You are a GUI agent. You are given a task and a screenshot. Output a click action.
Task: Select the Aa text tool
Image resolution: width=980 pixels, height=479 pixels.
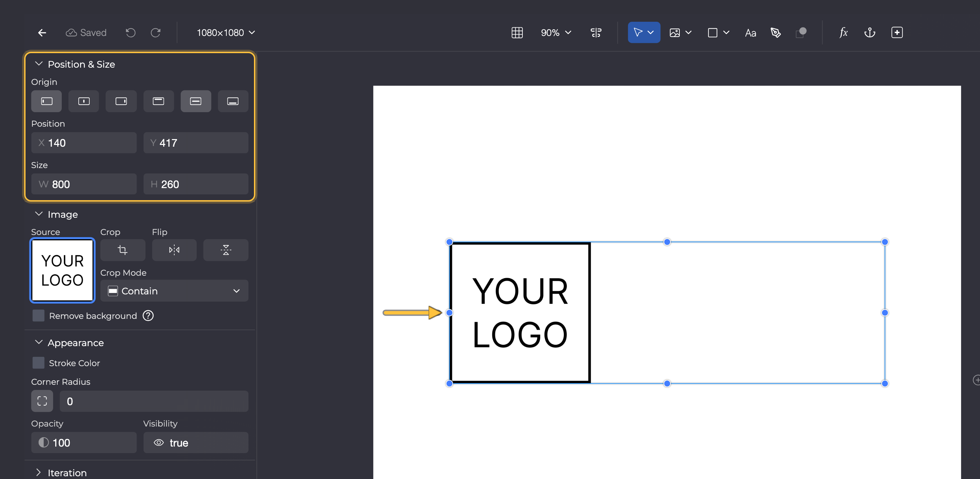(x=750, y=33)
